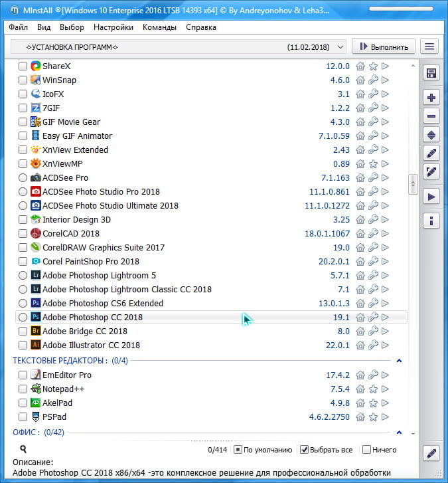Viewport: 448px width, 483px height.
Task: Click the search magnifier icon at the bottom
Action: [x=23, y=450]
